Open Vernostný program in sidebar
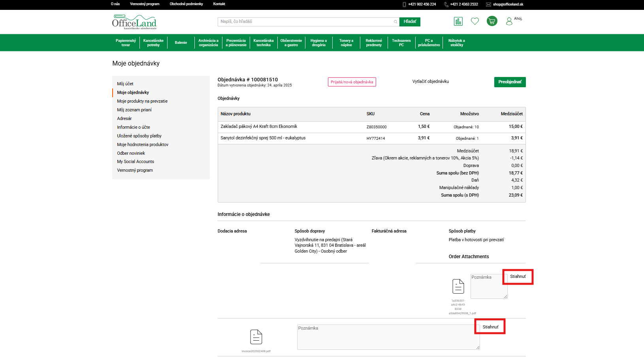 (135, 170)
